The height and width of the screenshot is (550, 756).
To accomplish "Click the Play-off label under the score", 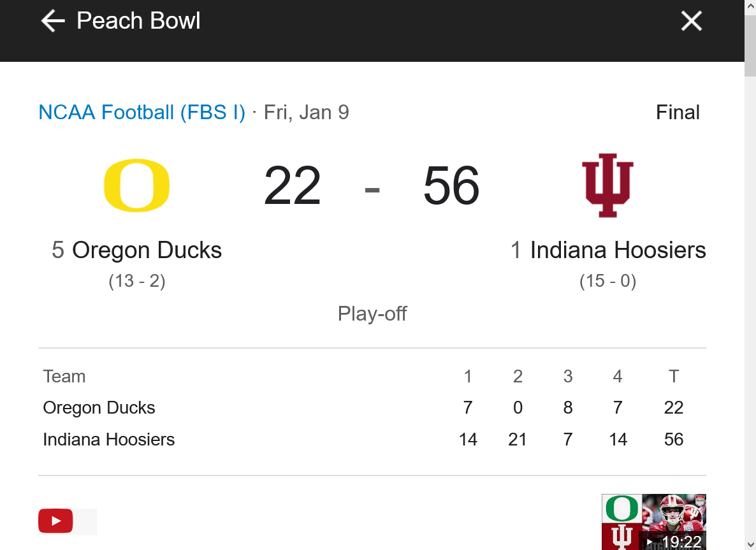I will pos(372,314).
